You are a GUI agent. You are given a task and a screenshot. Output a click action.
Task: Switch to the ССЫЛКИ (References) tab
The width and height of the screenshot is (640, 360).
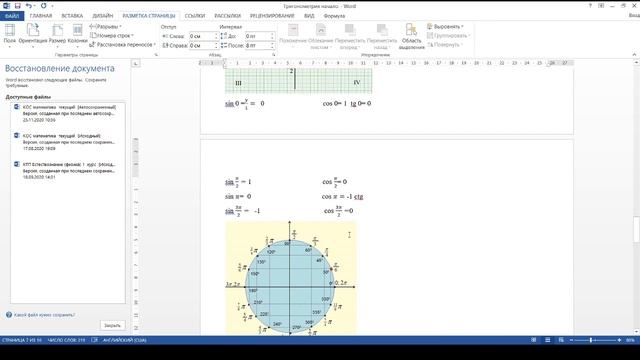point(195,16)
